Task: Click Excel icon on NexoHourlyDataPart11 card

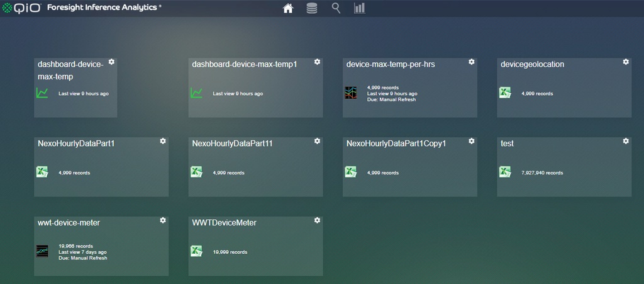Action: click(x=196, y=172)
